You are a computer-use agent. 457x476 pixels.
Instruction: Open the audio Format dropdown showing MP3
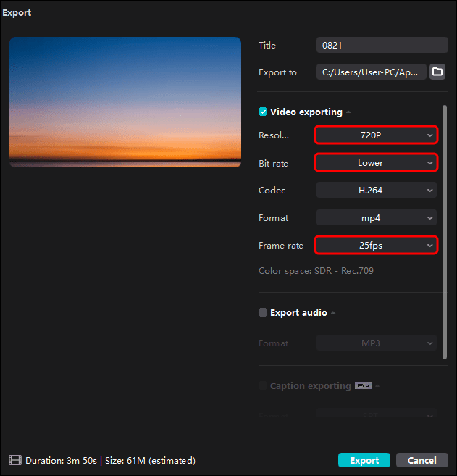(376, 343)
